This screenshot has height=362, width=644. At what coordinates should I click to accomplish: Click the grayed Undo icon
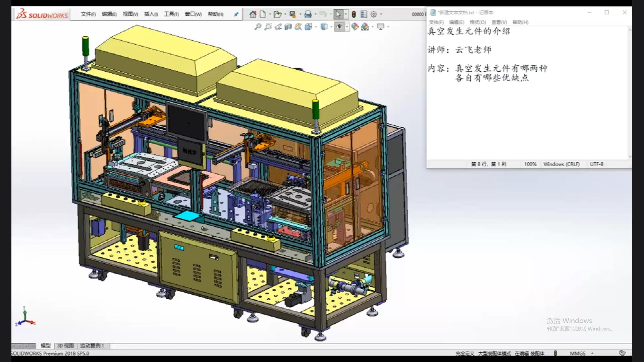[323, 14]
